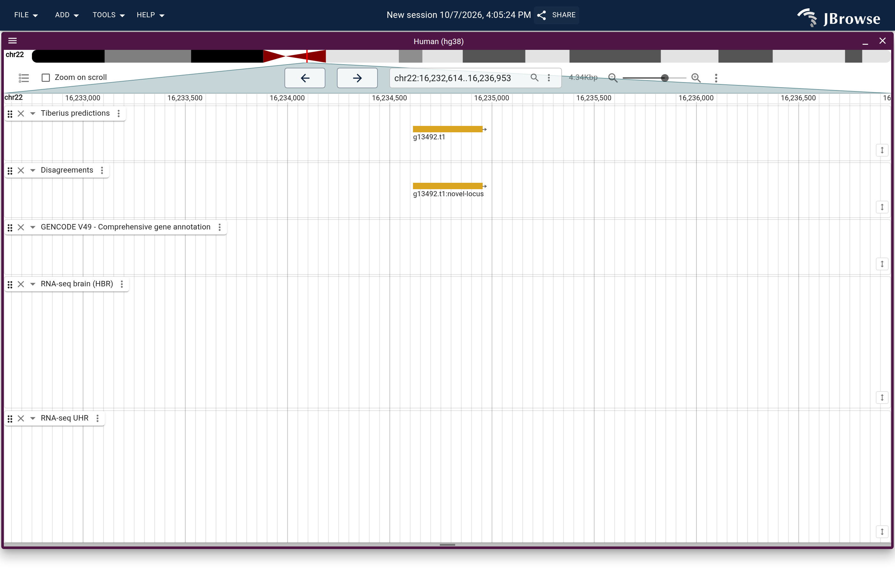Click the share icon next to session name
895x588 pixels.
541,15
